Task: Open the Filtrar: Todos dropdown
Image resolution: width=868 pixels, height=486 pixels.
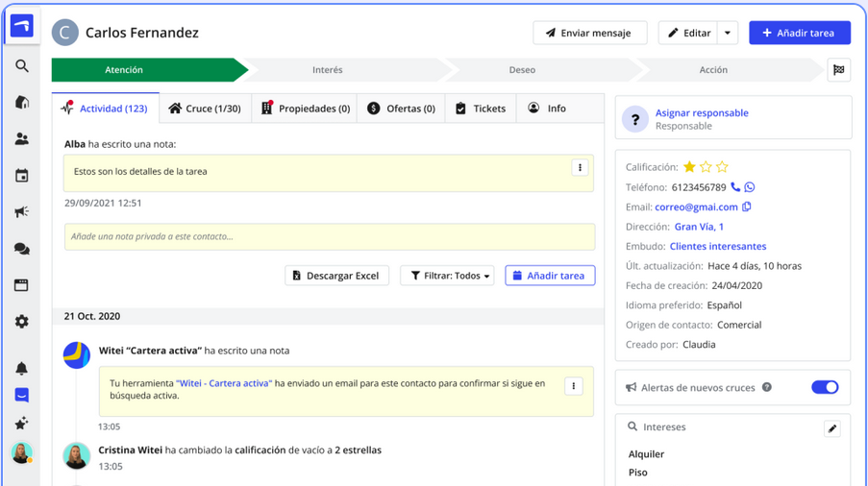Action: click(447, 276)
